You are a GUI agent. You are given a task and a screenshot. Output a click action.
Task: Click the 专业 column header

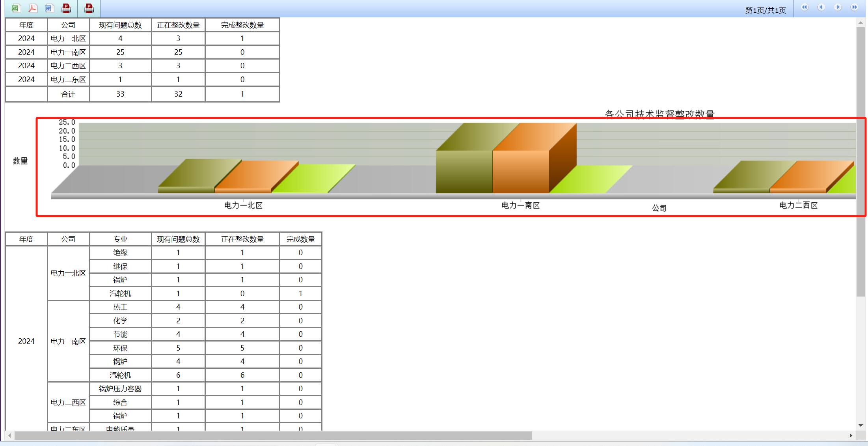tap(120, 239)
